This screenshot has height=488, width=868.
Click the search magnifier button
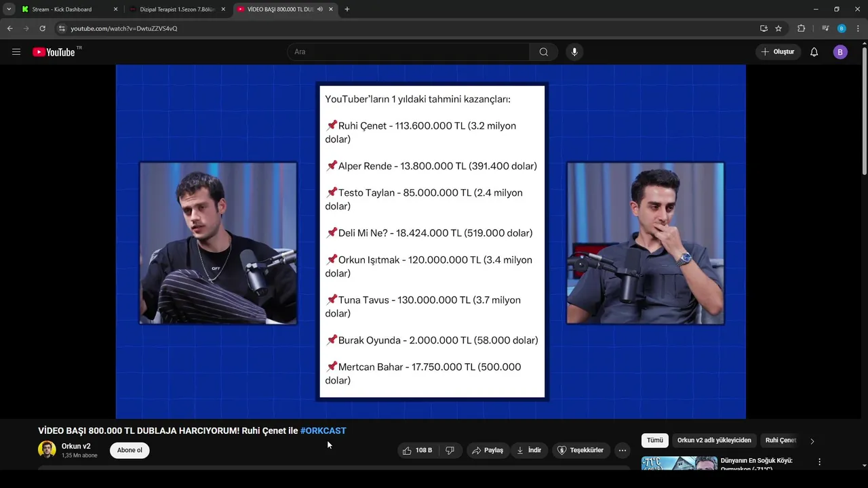(x=544, y=52)
